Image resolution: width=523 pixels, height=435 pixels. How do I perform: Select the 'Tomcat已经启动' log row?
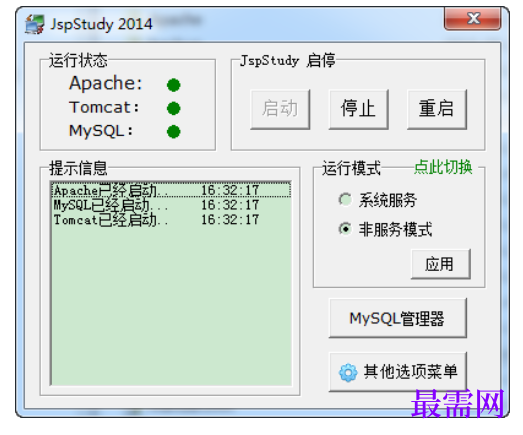[x=171, y=220]
